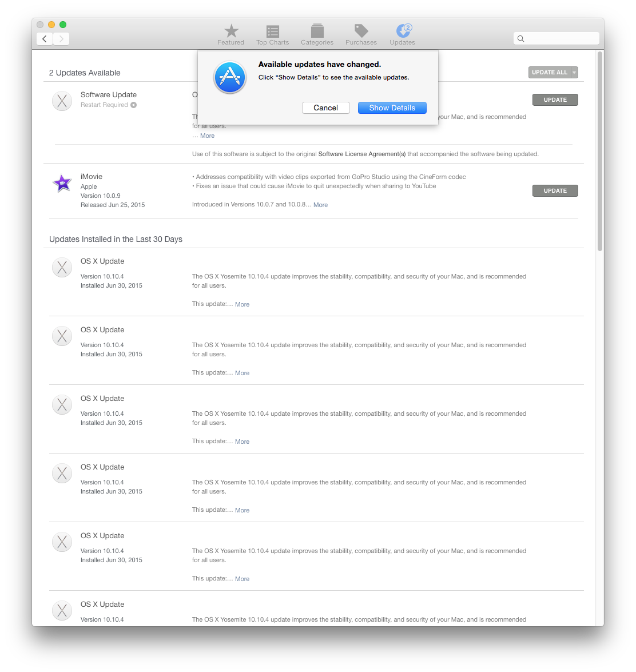The height and width of the screenshot is (672, 636).
Task: Click second installed OS X Update icon
Action: click(62, 336)
